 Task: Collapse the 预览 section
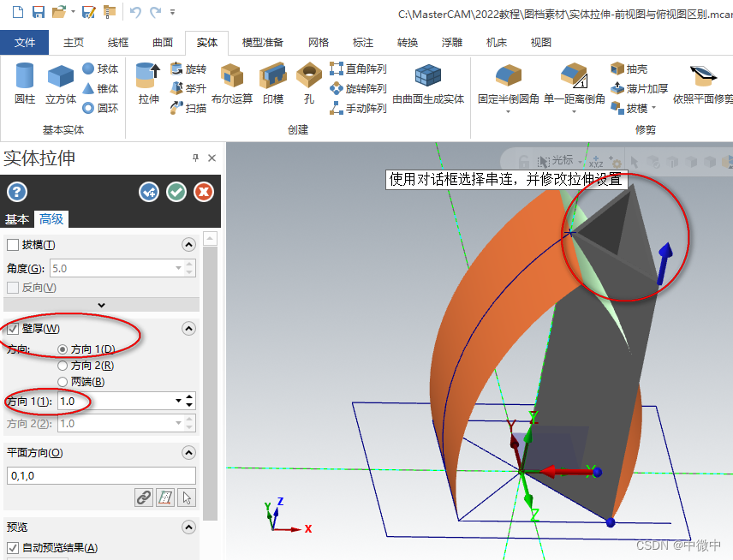click(x=188, y=527)
